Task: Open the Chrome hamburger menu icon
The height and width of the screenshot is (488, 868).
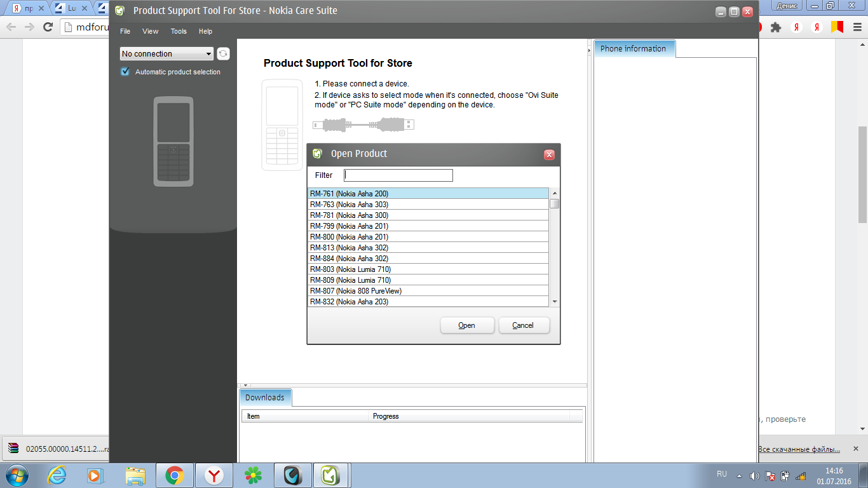Action: click(x=857, y=27)
